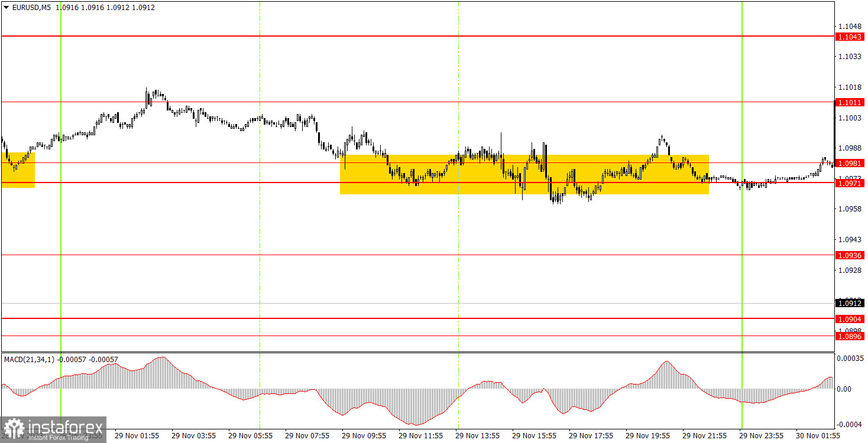Click the 1.0971 red price level label
The height and width of the screenshot is (443, 868).
pos(850,184)
